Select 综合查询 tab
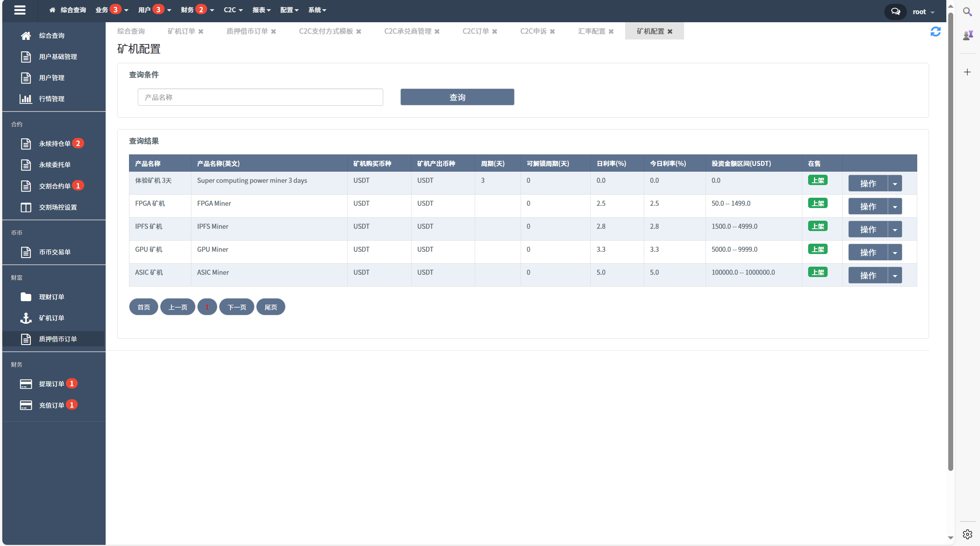980x546 pixels. click(132, 31)
